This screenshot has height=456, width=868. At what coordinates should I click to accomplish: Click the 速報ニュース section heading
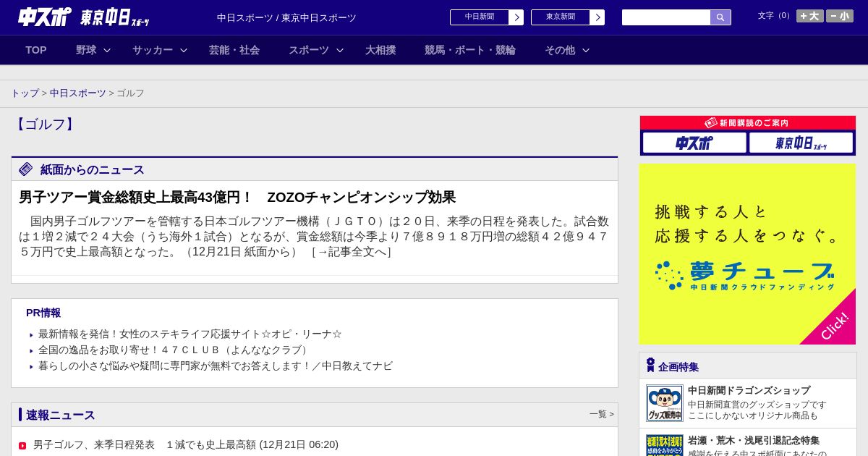[61, 415]
